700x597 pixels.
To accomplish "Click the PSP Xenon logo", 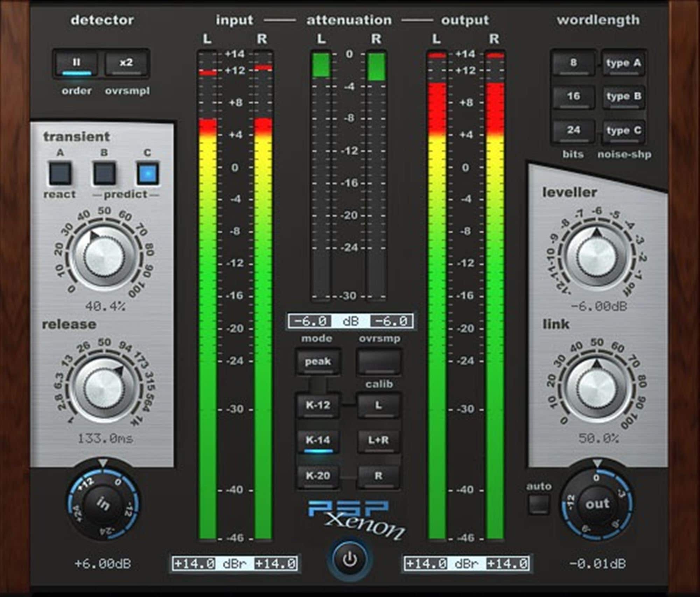I will click(x=356, y=520).
